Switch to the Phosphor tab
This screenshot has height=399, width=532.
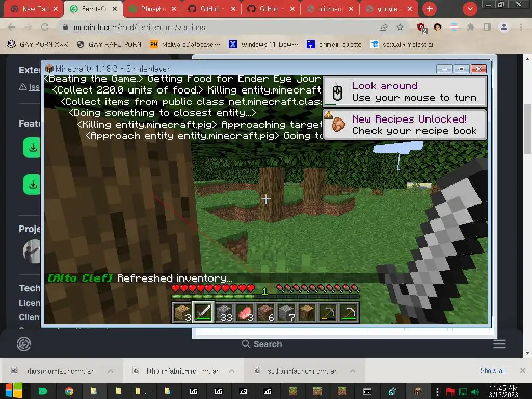152,9
